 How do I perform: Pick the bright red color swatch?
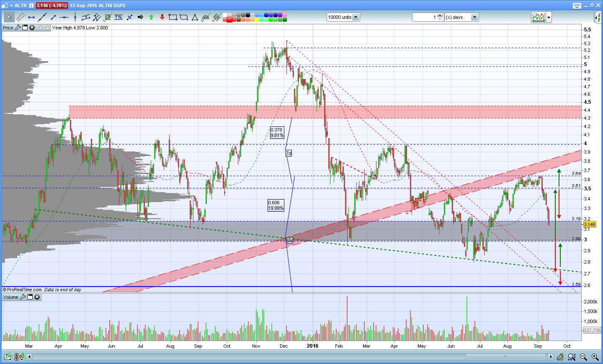click(x=229, y=20)
